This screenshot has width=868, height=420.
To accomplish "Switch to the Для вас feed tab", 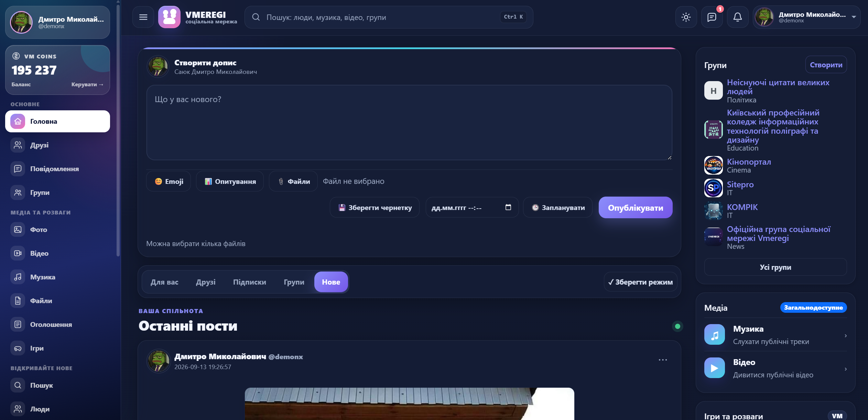I will pyautogui.click(x=164, y=282).
